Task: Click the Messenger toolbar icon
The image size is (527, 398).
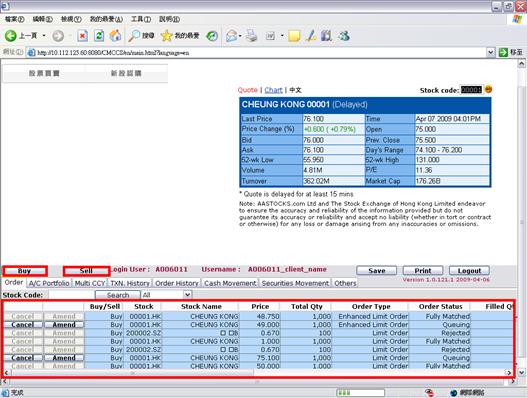Action: click(344, 36)
